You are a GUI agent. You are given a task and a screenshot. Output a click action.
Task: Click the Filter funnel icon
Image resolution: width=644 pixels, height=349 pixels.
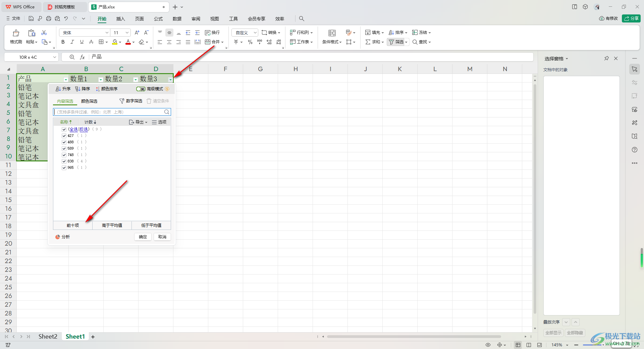391,42
